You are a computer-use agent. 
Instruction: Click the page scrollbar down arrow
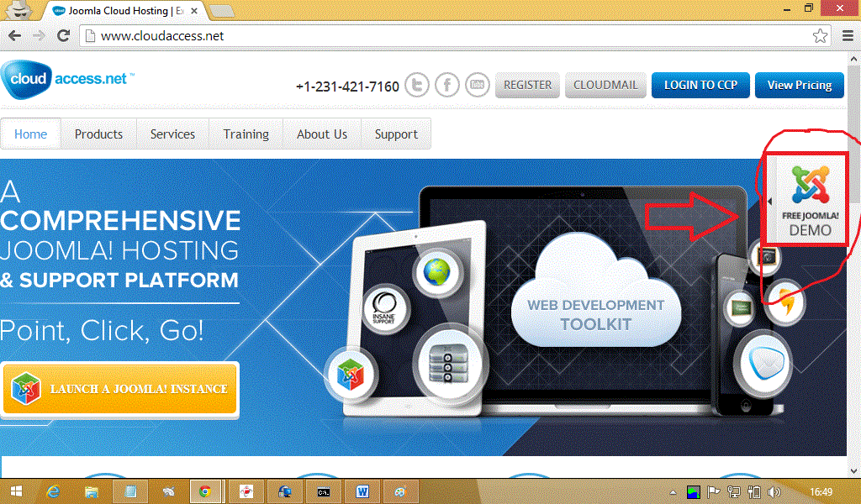click(854, 470)
